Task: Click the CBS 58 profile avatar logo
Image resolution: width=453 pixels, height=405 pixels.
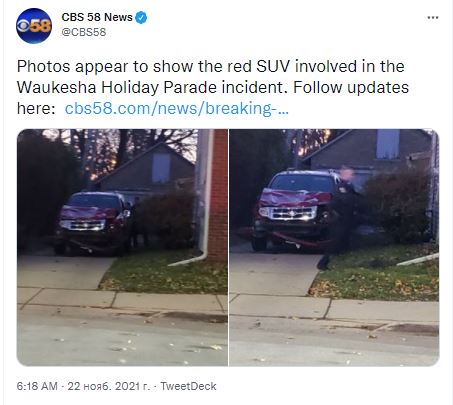Action: [34, 26]
